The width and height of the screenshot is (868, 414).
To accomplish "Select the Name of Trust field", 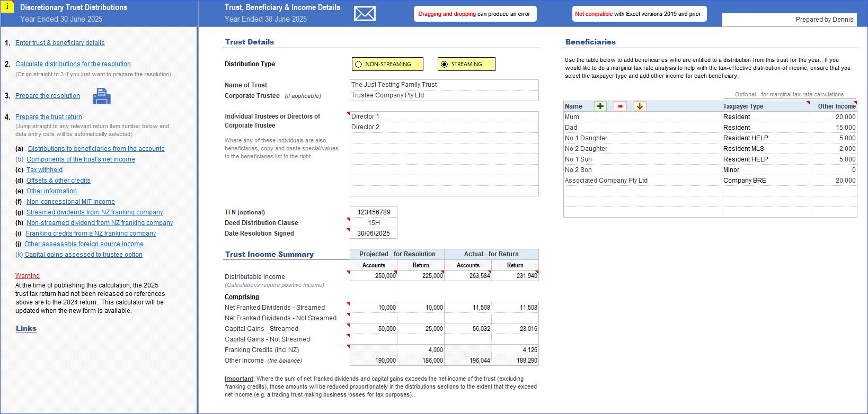I will point(444,85).
